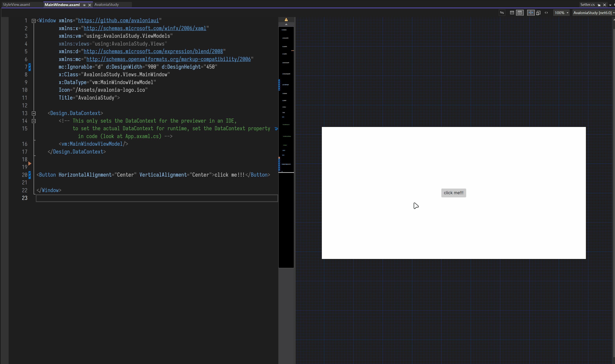The height and width of the screenshot is (364, 615).
Task: Click the word-wrap glyph on line 15
Action: point(276,129)
